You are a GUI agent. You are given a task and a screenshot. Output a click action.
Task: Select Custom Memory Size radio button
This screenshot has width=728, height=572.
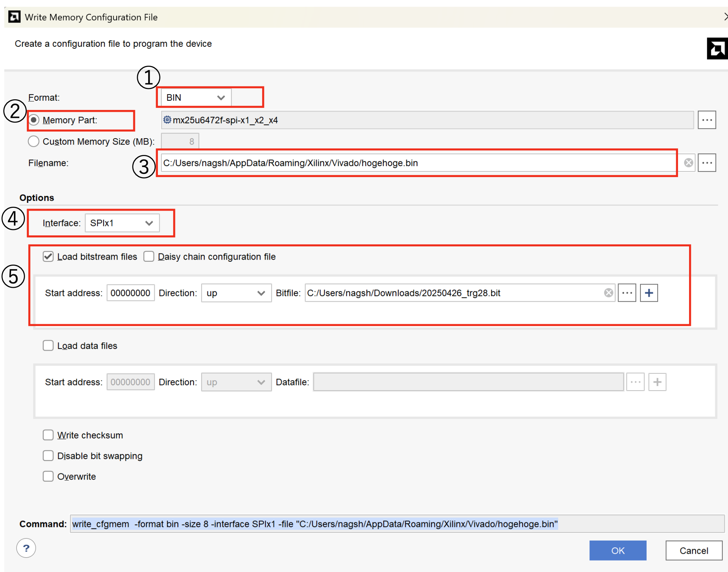[x=34, y=141]
